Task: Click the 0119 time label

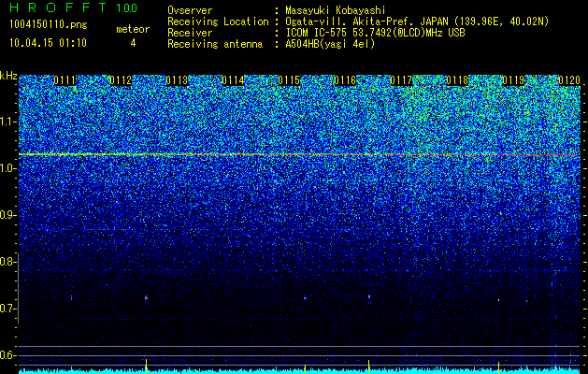Action: tap(513, 80)
